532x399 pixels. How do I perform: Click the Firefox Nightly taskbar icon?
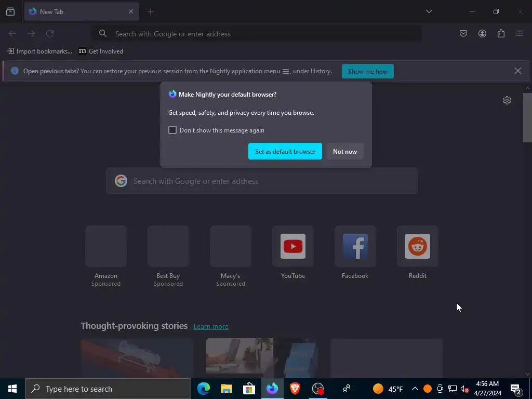(x=272, y=389)
